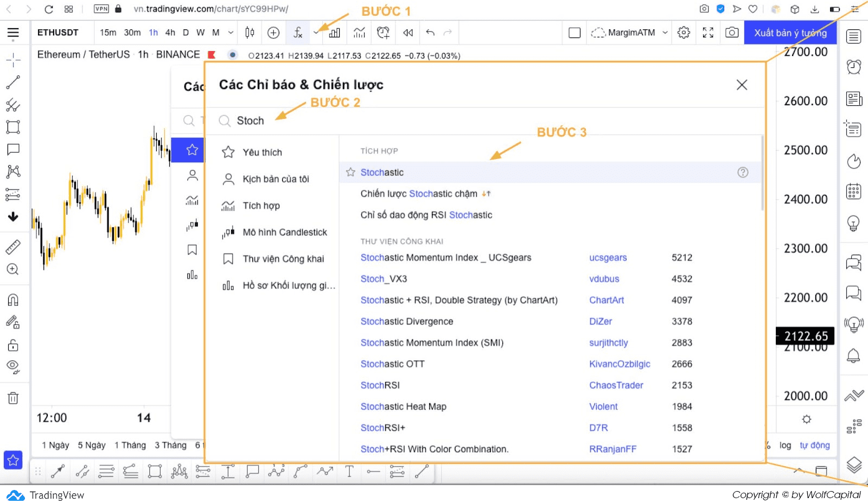Click the compare symbol plus icon

tap(273, 33)
